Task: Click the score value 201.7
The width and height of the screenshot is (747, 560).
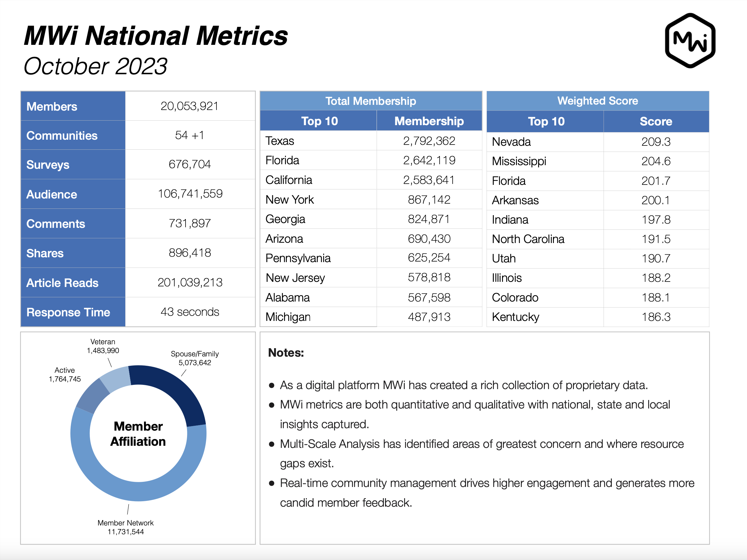Action: point(656,181)
